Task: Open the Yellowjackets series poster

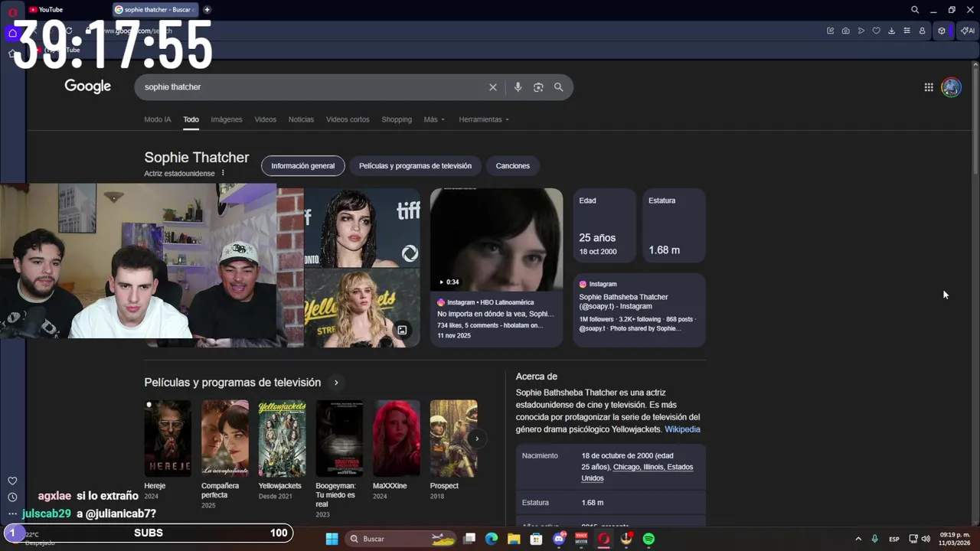Action: click(282, 439)
